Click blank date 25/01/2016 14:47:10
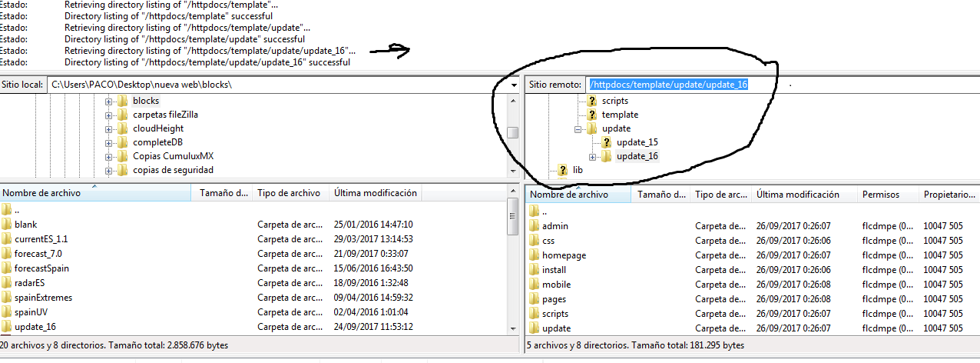This screenshot has height=363, width=980. tap(373, 225)
